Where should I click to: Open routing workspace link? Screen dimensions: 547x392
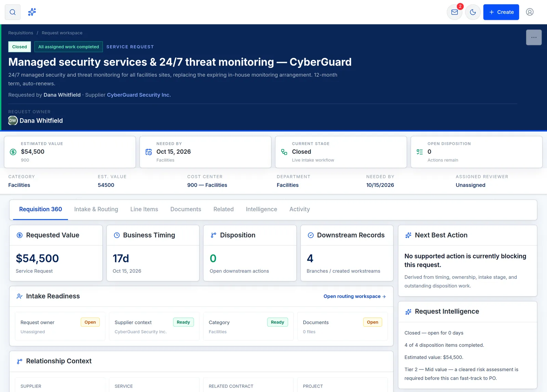[355, 296]
